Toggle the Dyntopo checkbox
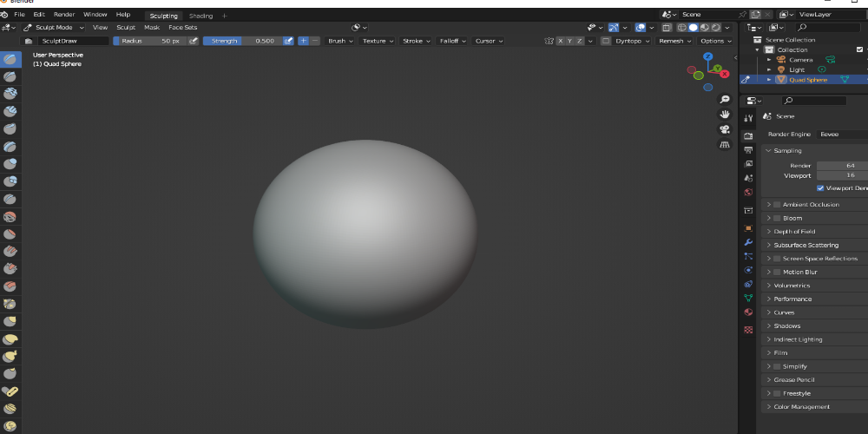Image resolution: width=868 pixels, height=434 pixels. [x=606, y=41]
